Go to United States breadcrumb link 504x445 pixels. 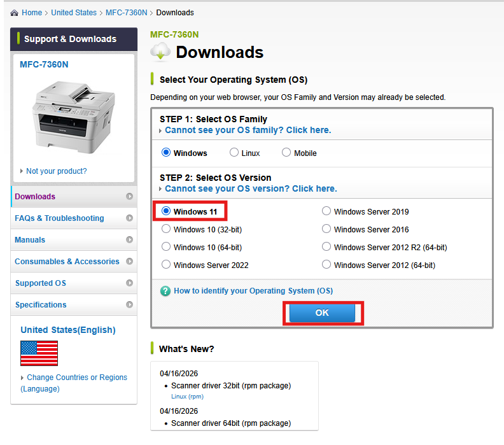(74, 13)
